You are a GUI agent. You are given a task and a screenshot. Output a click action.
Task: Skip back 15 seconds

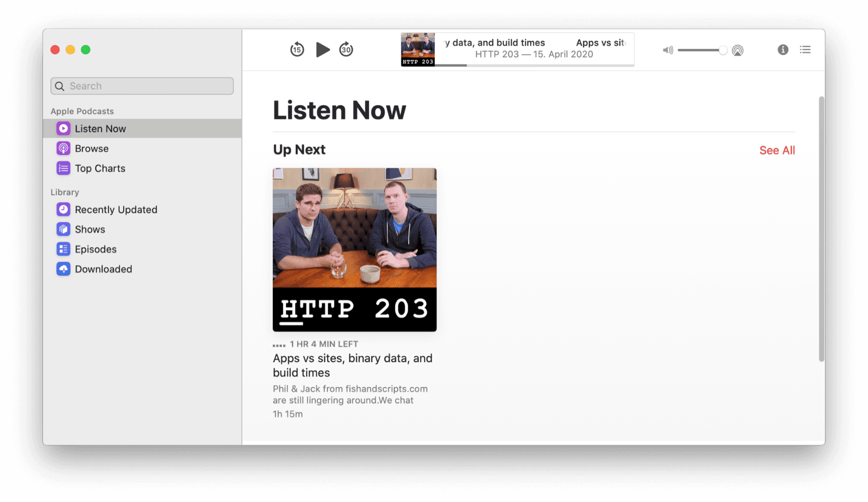pos(297,49)
